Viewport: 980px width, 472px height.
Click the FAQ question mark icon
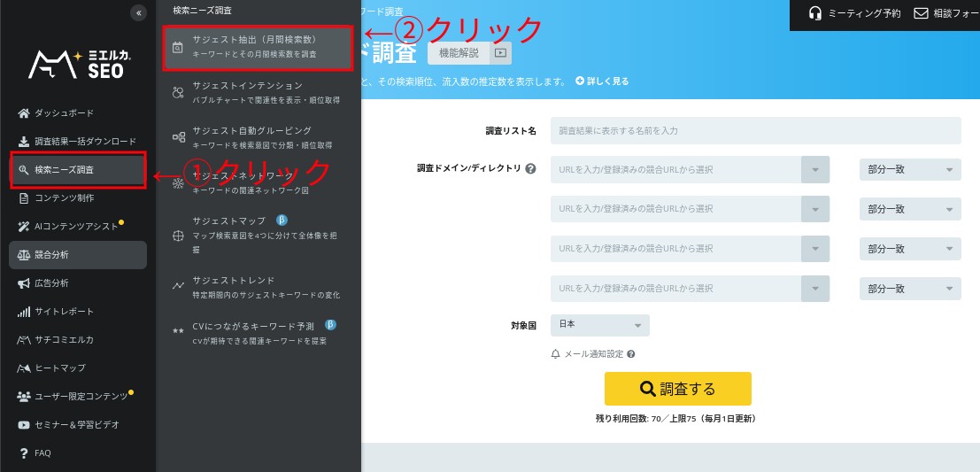pyautogui.click(x=24, y=453)
